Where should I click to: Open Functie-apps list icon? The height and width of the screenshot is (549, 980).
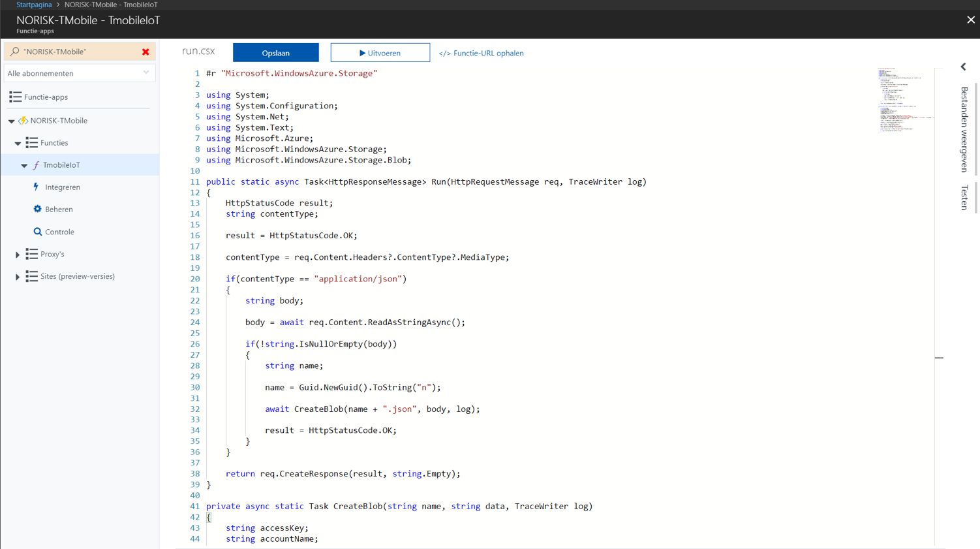pyautogui.click(x=15, y=97)
